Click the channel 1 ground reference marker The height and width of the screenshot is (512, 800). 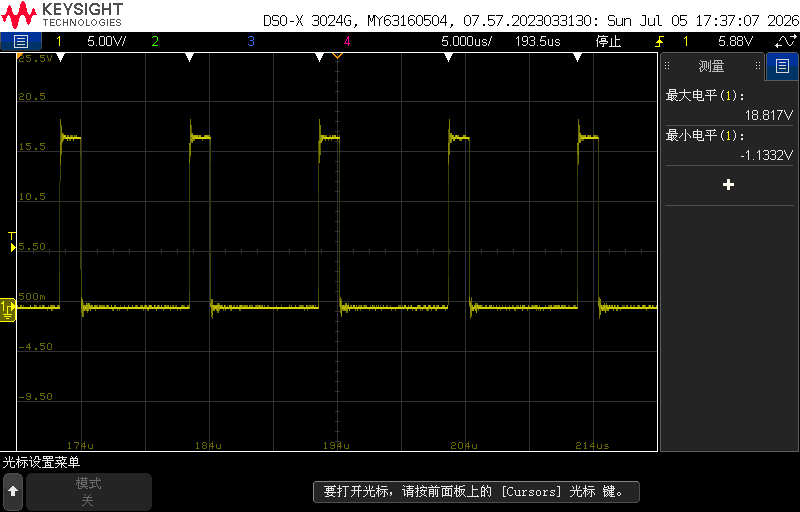point(8,308)
